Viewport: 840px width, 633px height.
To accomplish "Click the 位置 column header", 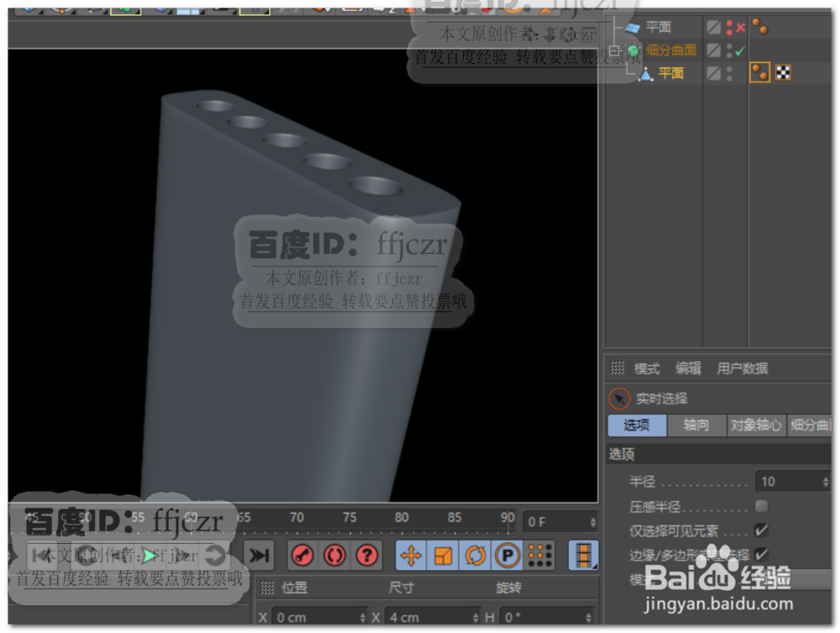I will click(x=295, y=588).
